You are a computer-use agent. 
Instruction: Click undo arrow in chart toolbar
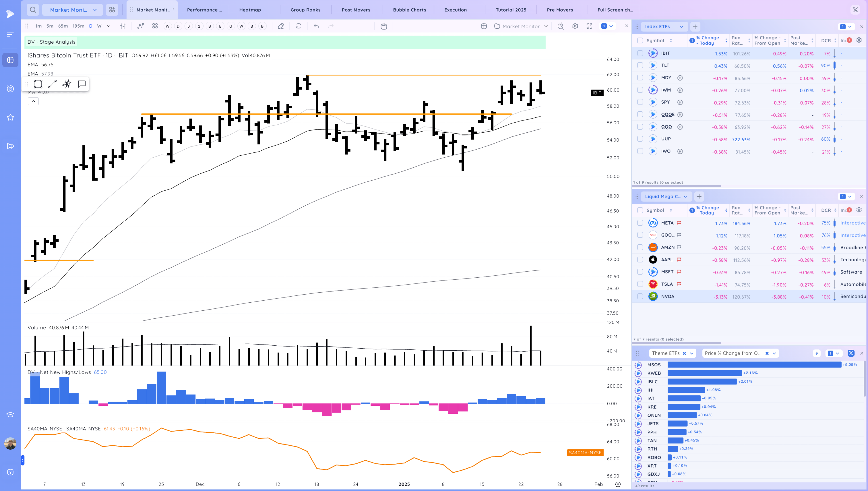(x=316, y=26)
